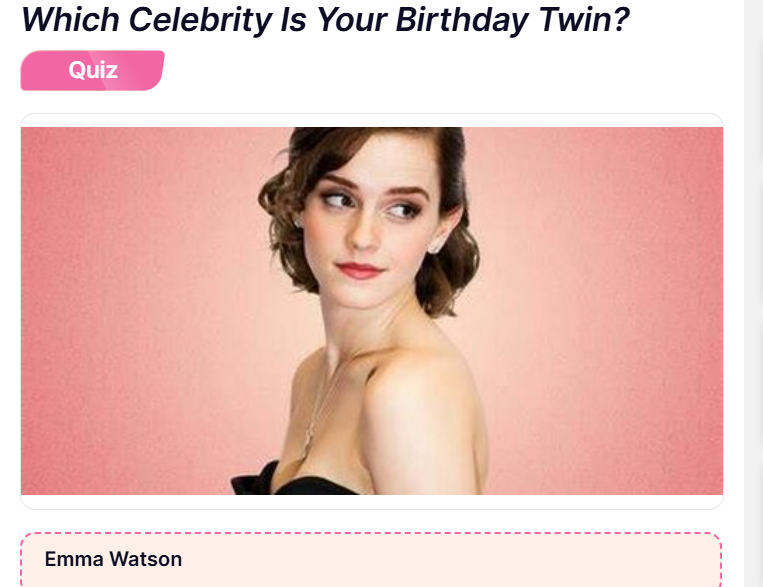The width and height of the screenshot is (763, 587).
Task: Click the words 'Birthday Twin?' in the heading
Action: pyautogui.click(x=512, y=19)
